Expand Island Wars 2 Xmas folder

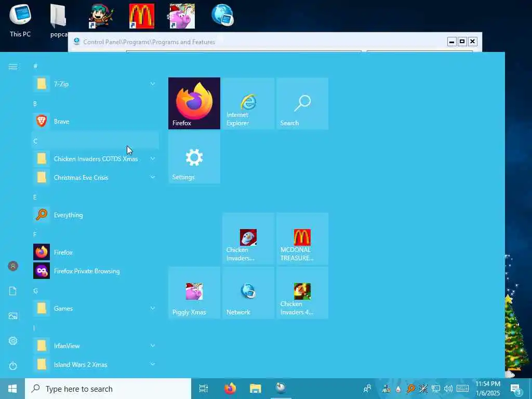(x=96, y=364)
